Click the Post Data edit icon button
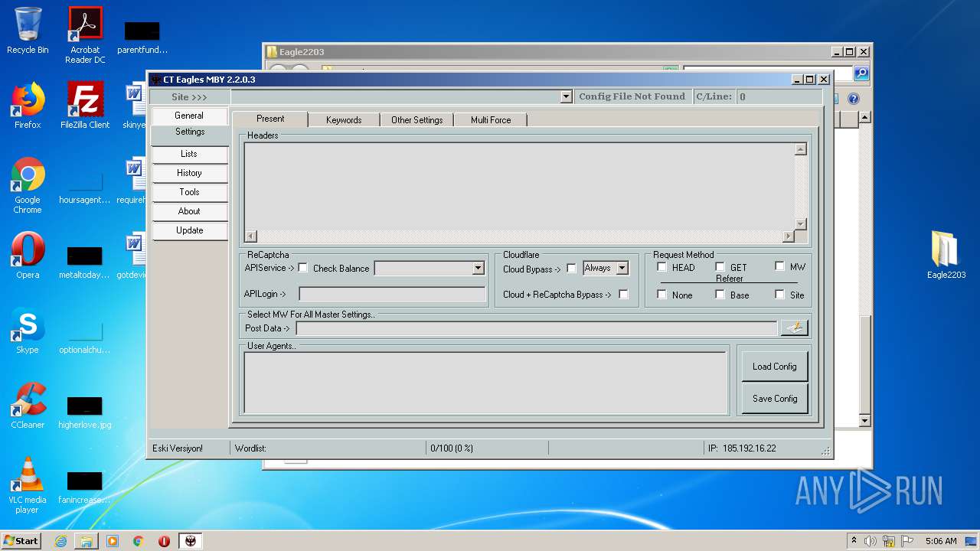The image size is (980, 551). (794, 328)
